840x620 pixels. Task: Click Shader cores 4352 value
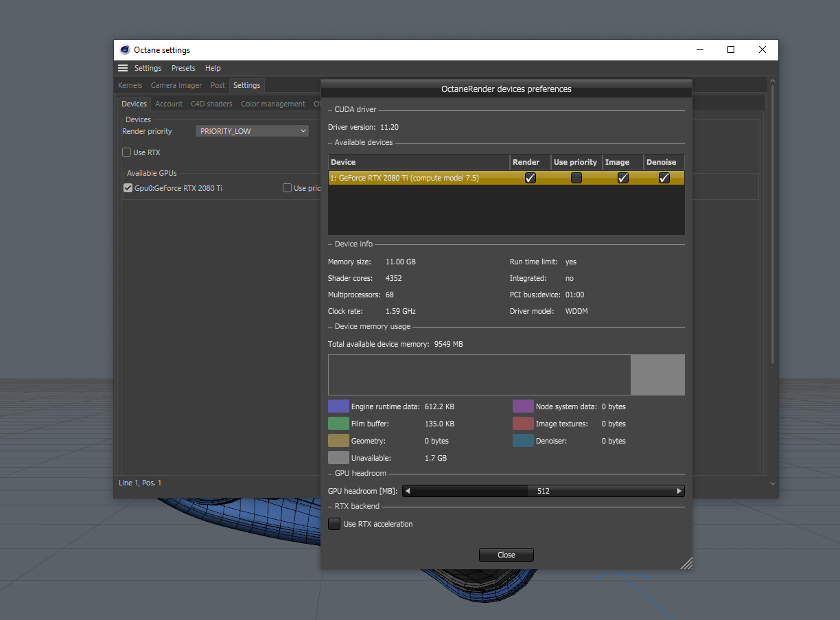pyautogui.click(x=394, y=278)
